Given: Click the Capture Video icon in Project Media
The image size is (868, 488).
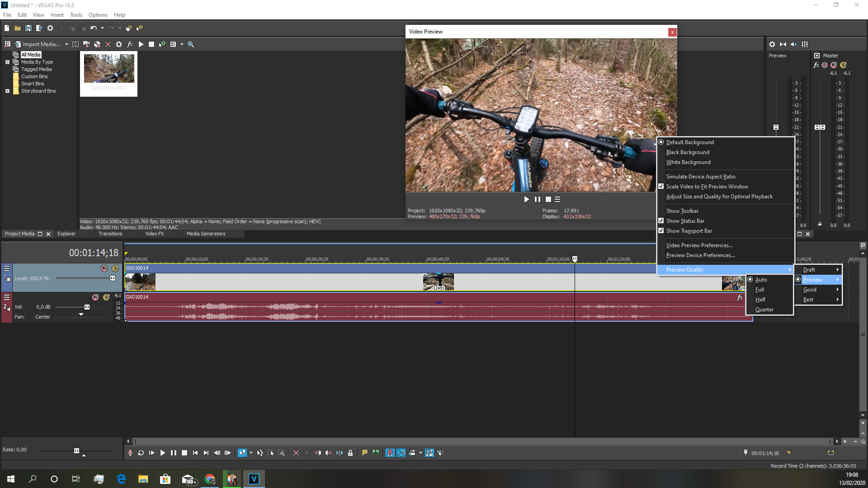Looking at the screenshot, I should pyautogui.click(x=86, y=44).
